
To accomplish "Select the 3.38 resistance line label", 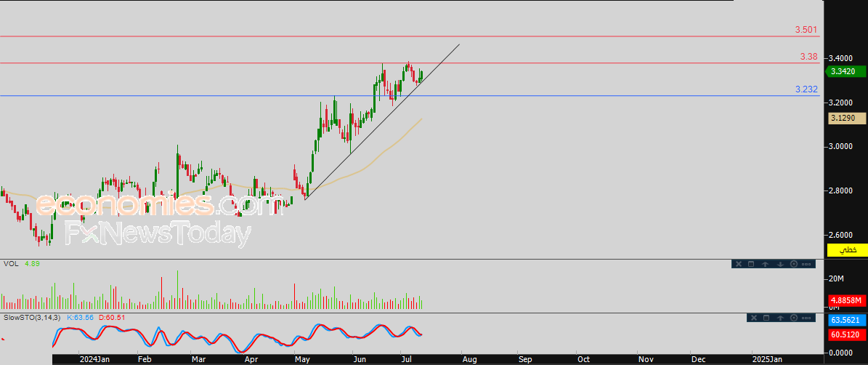I will [808, 57].
